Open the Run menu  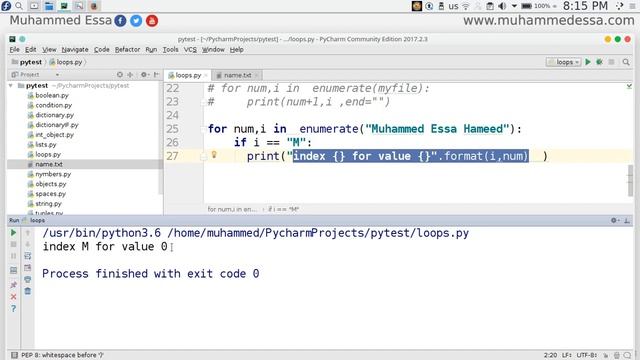pos(151,49)
